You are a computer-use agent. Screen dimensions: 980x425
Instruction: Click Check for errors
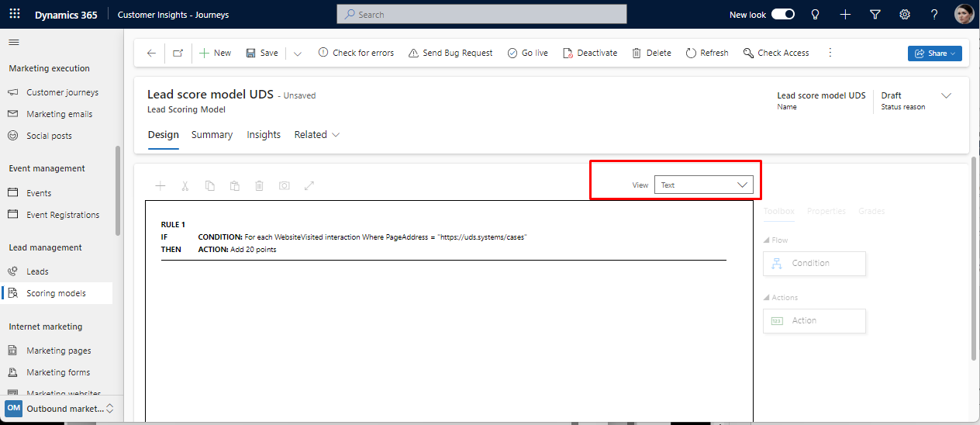pos(356,53)
